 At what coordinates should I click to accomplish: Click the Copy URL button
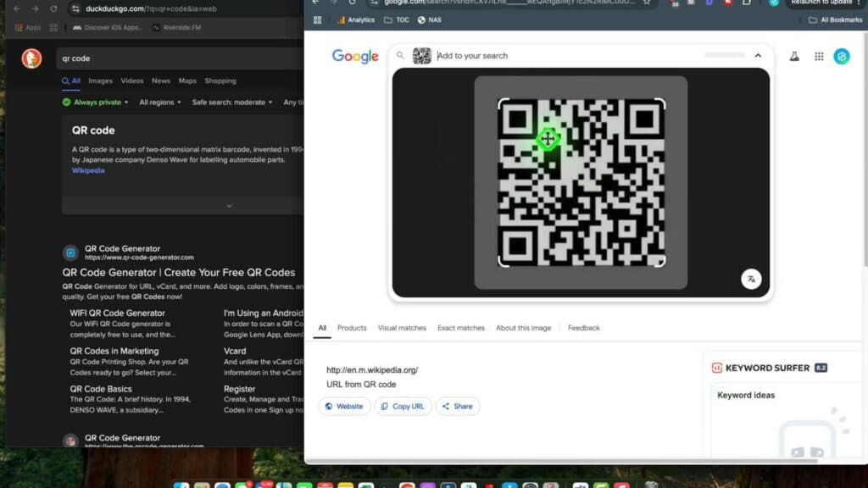coord(403,406)
